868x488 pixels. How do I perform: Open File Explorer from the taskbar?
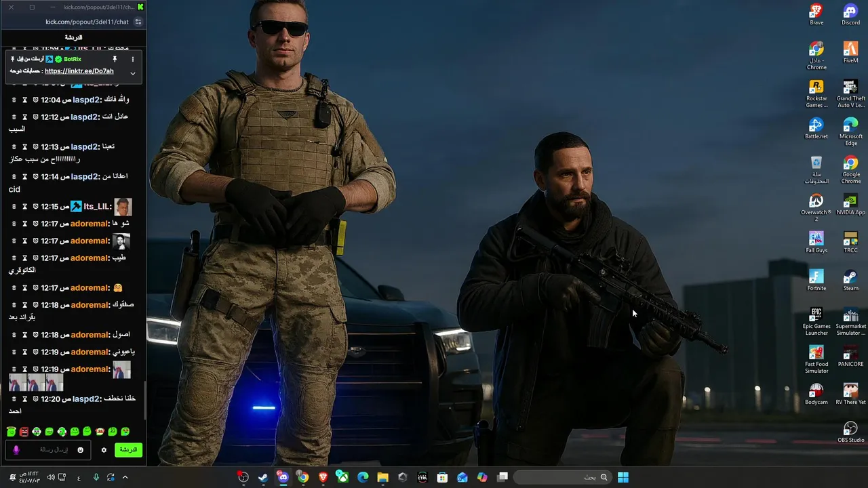[x=382, y=477]
